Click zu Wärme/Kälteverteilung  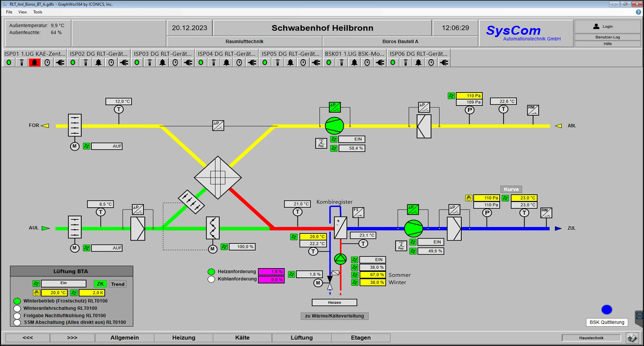334,316
